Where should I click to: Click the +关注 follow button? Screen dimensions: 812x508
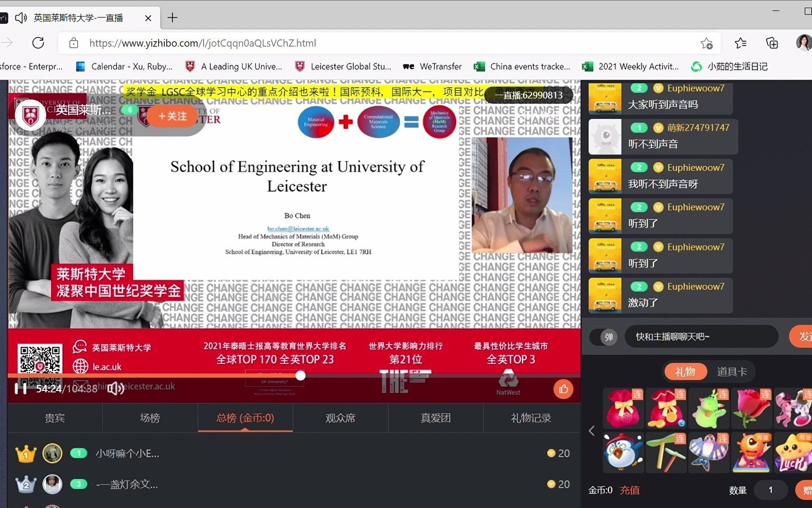[172, 116]
